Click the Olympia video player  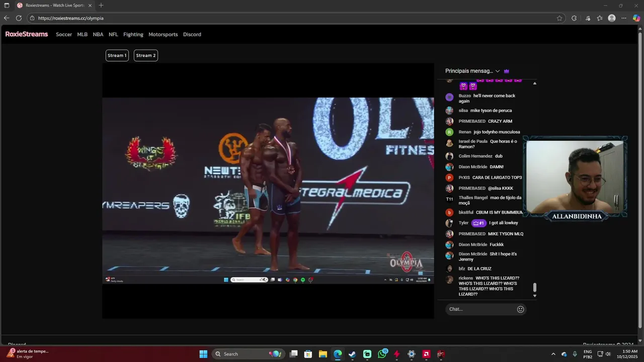pos(268,191)
